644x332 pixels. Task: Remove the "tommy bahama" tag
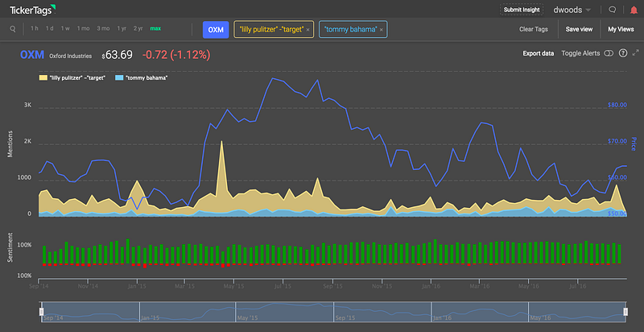(x=381, y=30)
